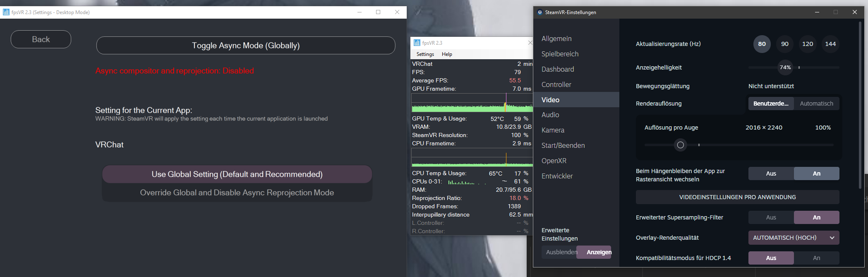
Task: Click the 2016 × 2240 resolution value
Action: point(764,128)
